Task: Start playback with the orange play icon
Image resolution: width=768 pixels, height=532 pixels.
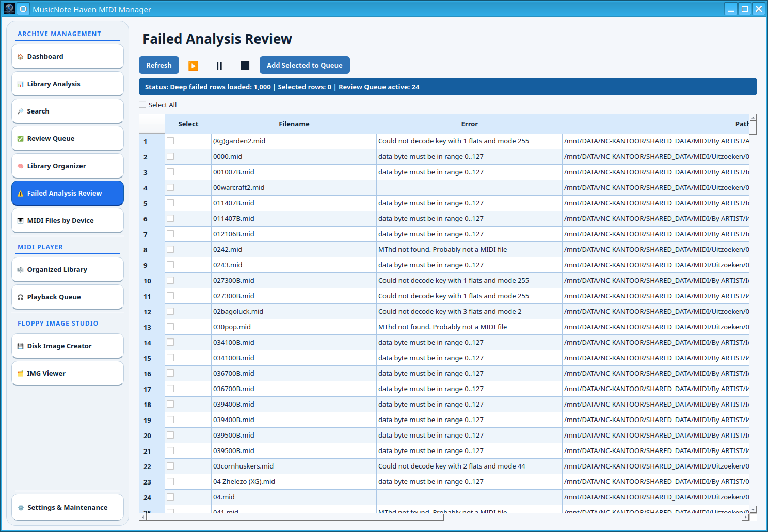Action: 194,66
